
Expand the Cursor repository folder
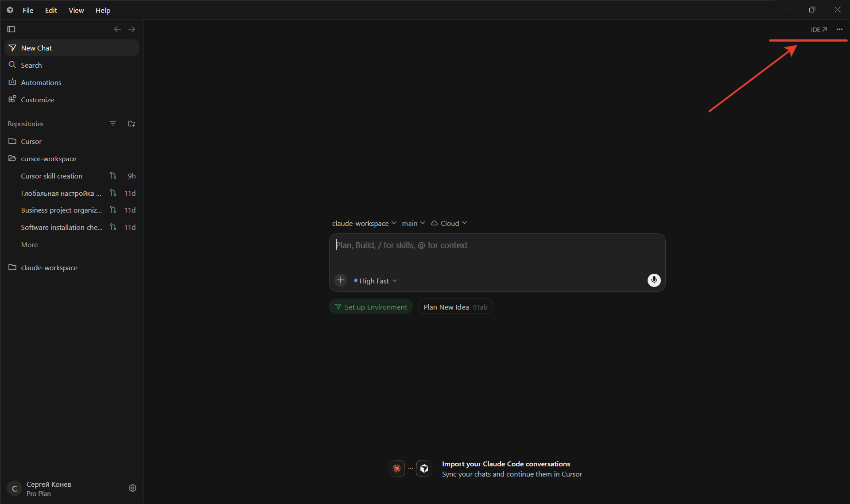(x=72, y=141)
